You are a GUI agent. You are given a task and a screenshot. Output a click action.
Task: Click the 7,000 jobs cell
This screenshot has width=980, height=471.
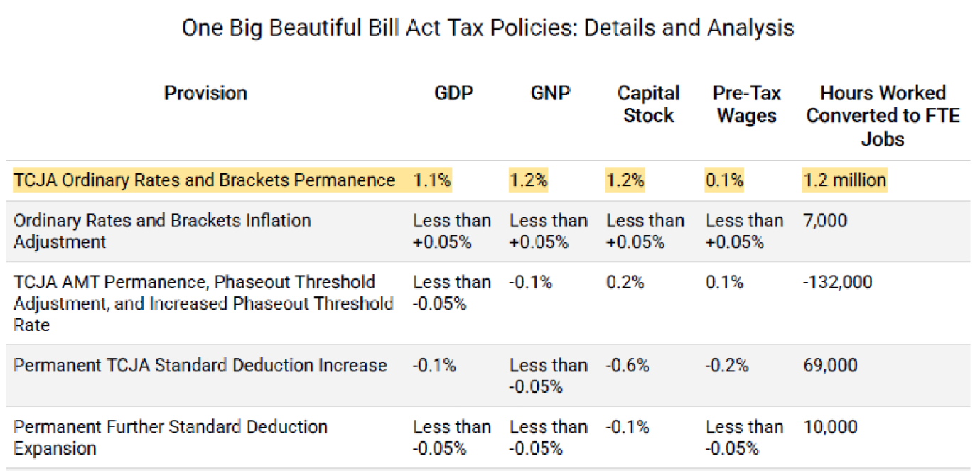[825, 220]
